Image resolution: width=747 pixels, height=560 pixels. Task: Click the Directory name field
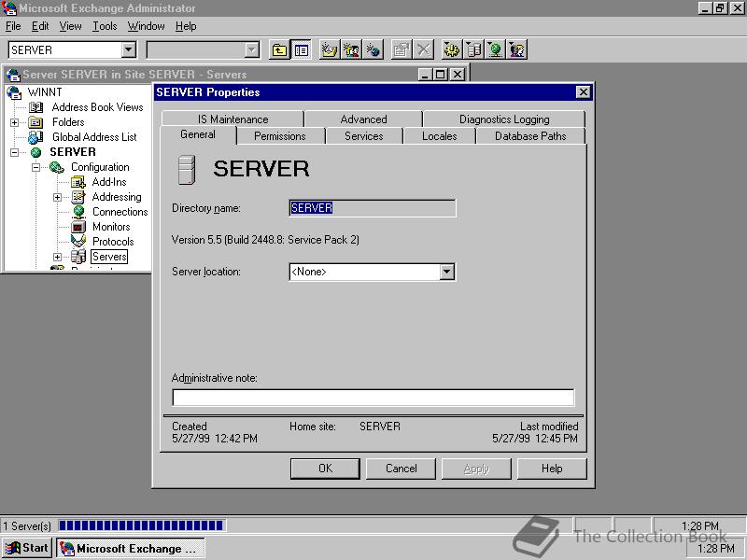[372, 208]
